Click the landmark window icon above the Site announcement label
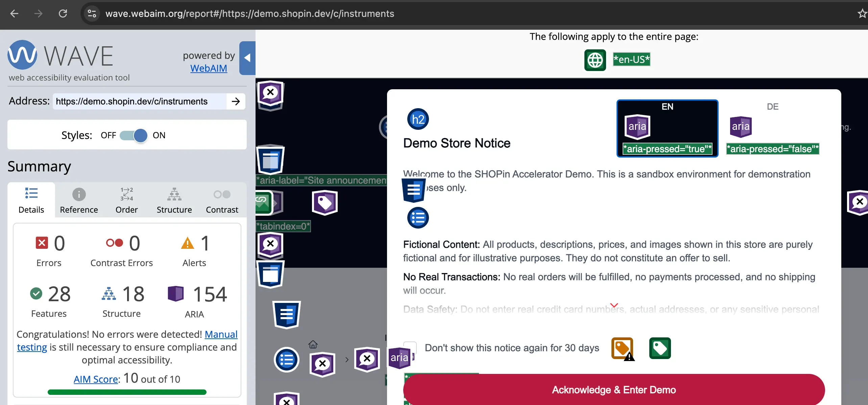Viewport: 868px width, 405px height. [270, 160]
